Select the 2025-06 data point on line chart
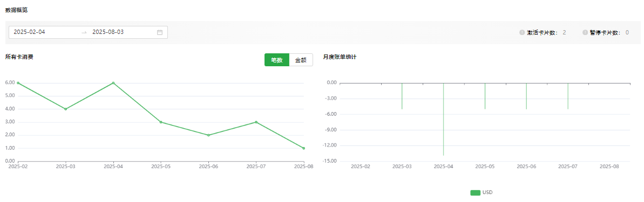The image size is (644, 202). 209,135
